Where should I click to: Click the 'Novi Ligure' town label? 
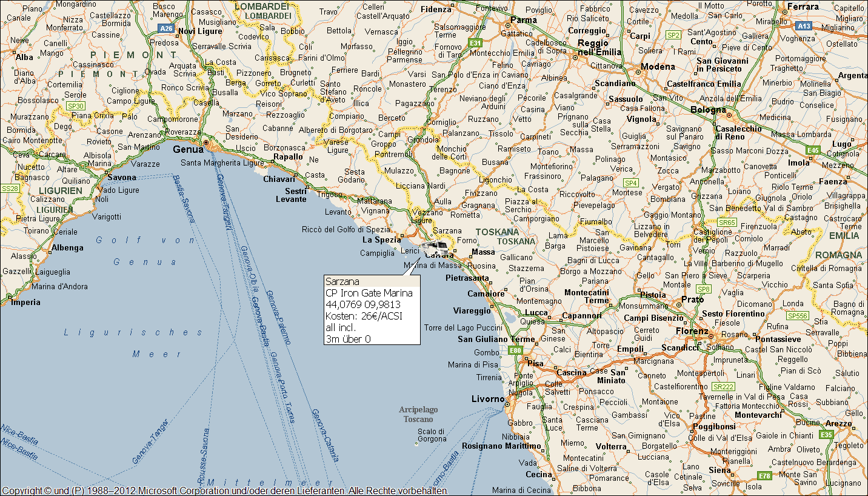point(199,31)
